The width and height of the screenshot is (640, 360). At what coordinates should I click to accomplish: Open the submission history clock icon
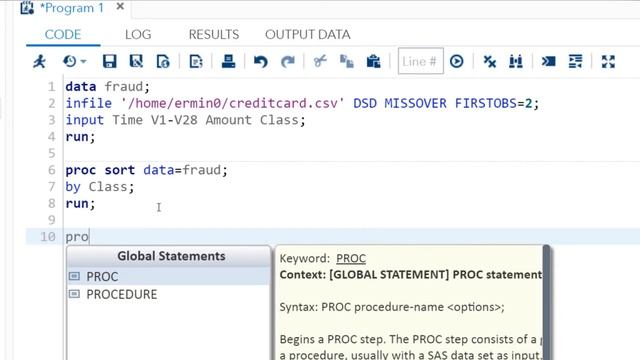[x=69, y=62]
